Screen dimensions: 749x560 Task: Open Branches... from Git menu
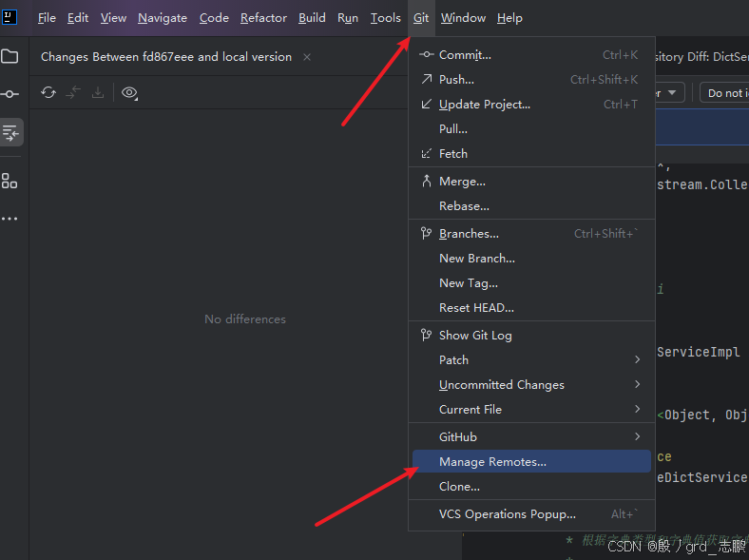click(x=531, y=234)
